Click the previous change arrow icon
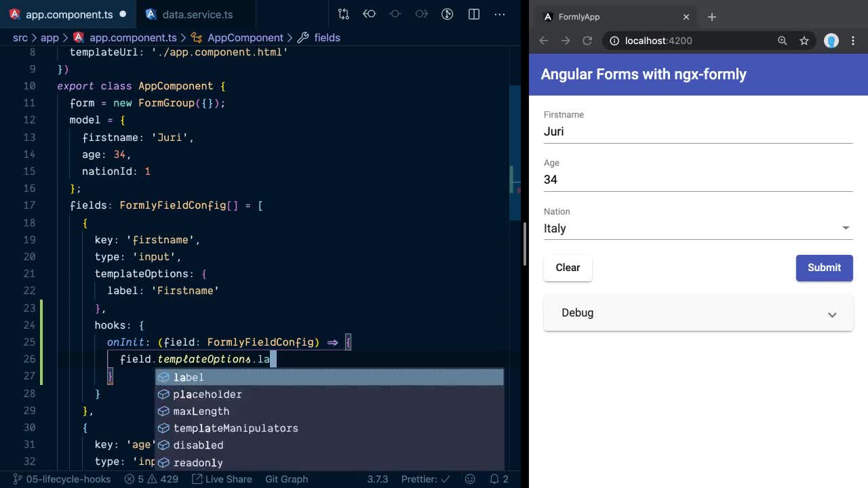 point(370,14)
